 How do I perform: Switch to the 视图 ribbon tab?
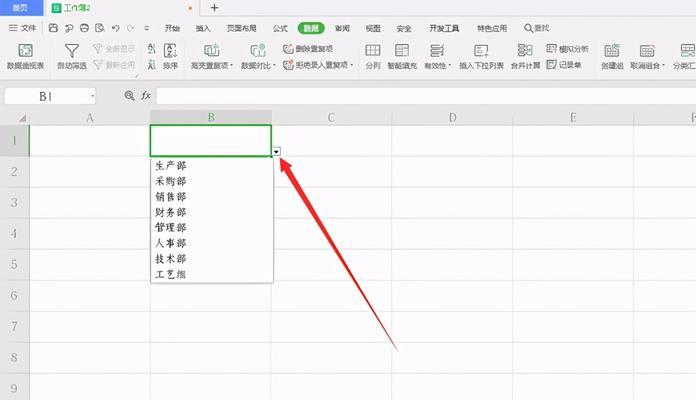pos(373,28)
